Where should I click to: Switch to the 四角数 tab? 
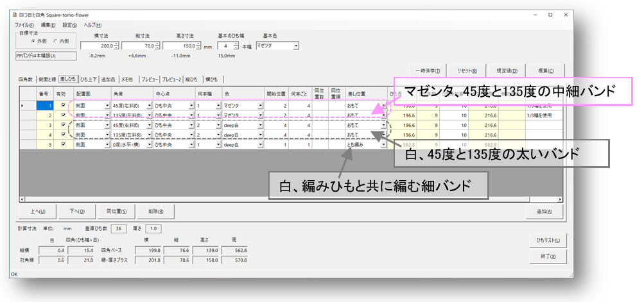click(x=26, y=80)
